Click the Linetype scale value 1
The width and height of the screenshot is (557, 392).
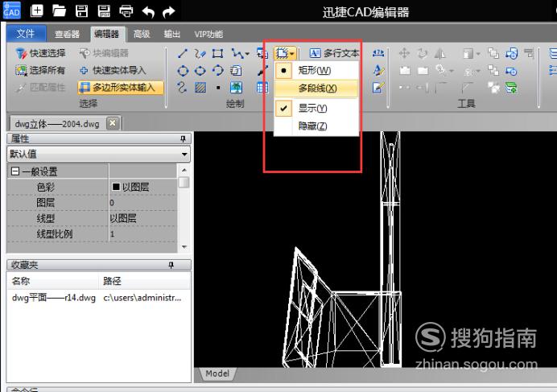[143, 234]
